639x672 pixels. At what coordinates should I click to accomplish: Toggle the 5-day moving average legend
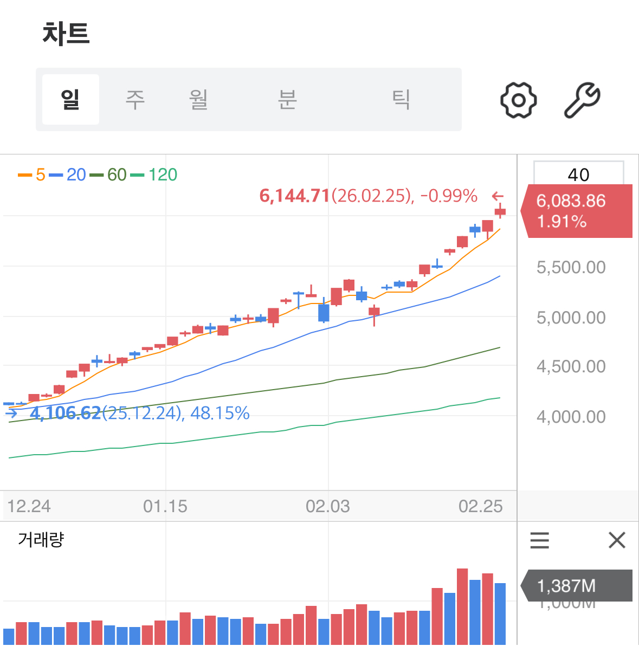[32, 175]
